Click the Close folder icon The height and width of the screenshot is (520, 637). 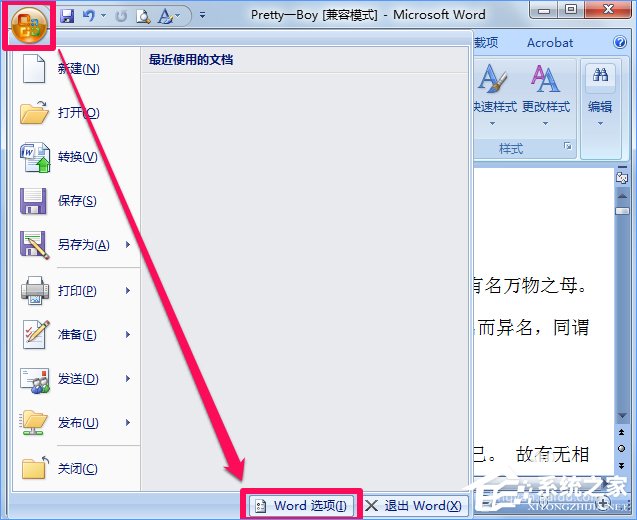tap(35, 468)
